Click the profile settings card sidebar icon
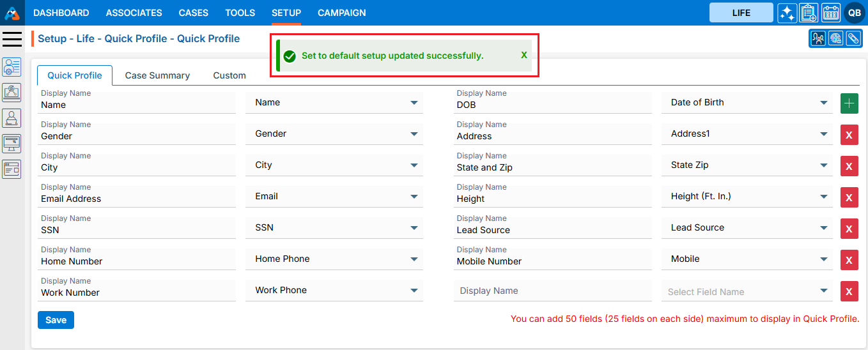Viewport: 868px width, 350px height. tap(12, 66)
